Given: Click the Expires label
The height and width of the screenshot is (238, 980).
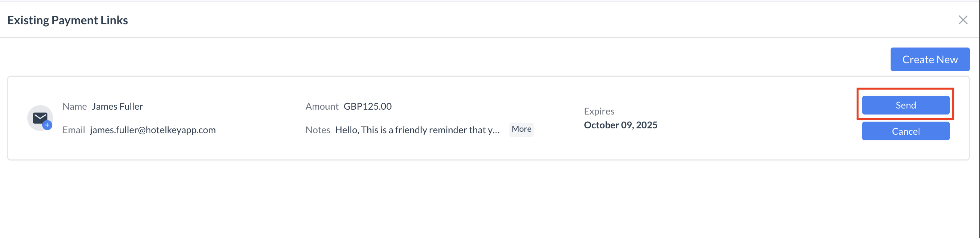Looking at the screenshot, I should coord(599,111).
